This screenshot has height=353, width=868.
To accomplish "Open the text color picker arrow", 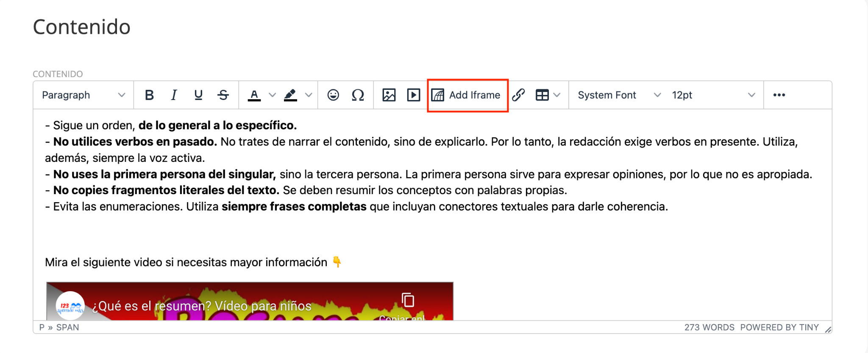I will click(273, 95).
